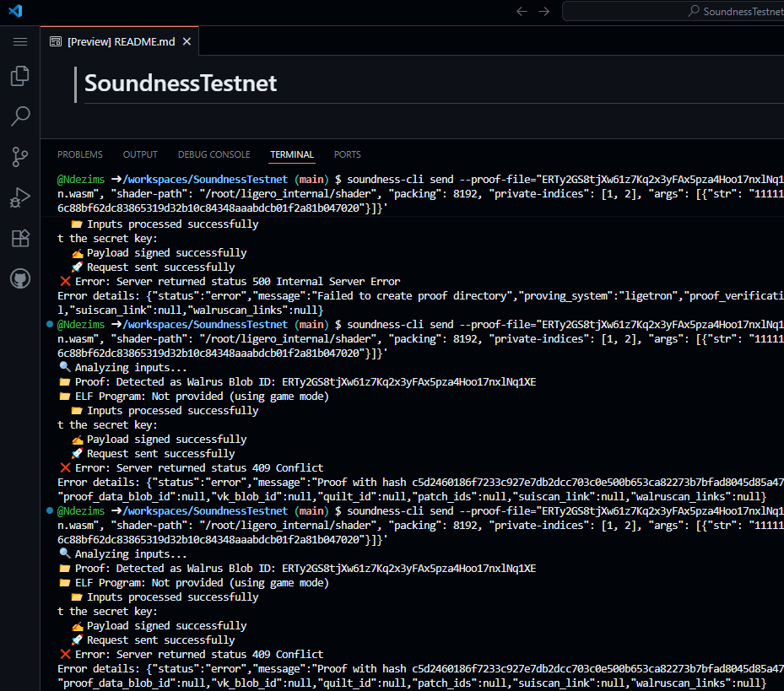
Task: Click the blue dot beside the third prompt
Action: click(x=50, y=511)
